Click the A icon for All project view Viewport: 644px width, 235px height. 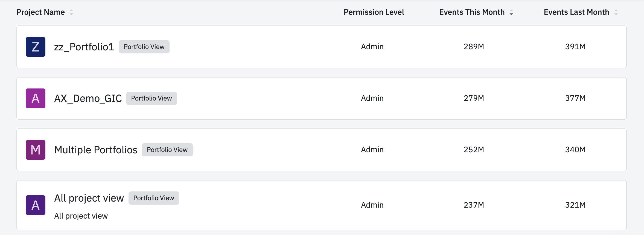(x=36, y=205)
